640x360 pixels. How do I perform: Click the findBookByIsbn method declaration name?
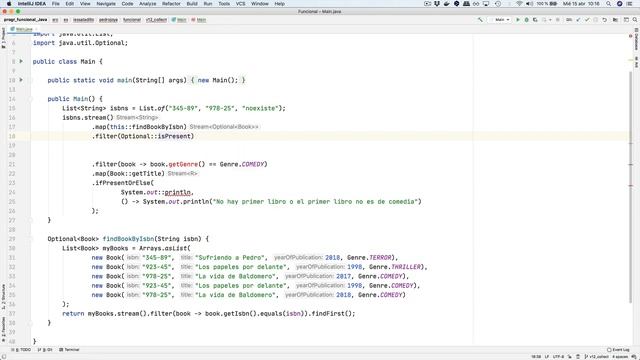pos(128,239)
